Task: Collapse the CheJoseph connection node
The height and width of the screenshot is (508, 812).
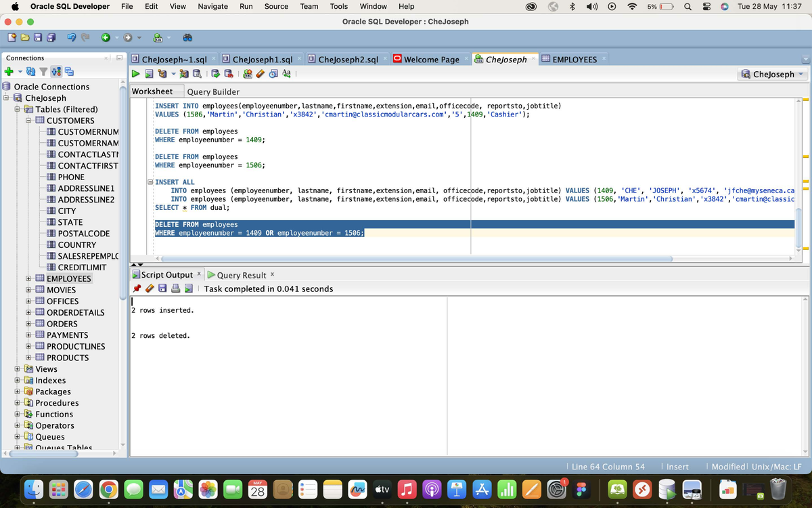Action: (x=7, y=98)
